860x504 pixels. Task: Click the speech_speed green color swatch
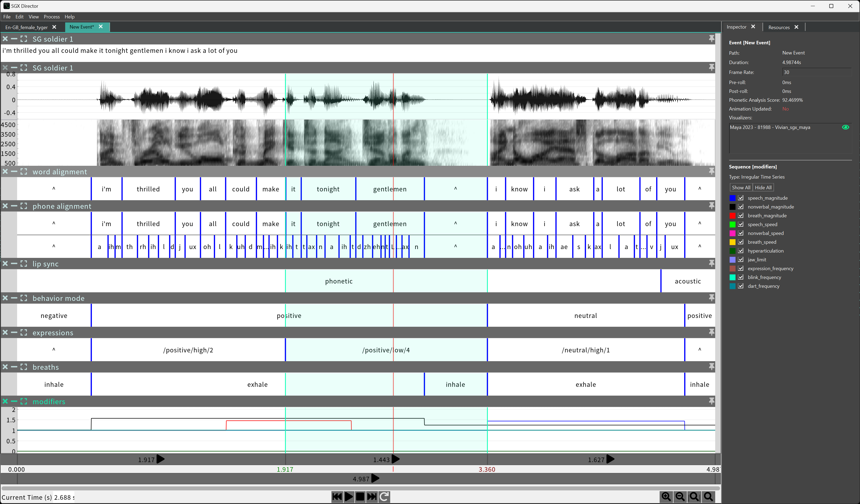click(x=732, y=225)
